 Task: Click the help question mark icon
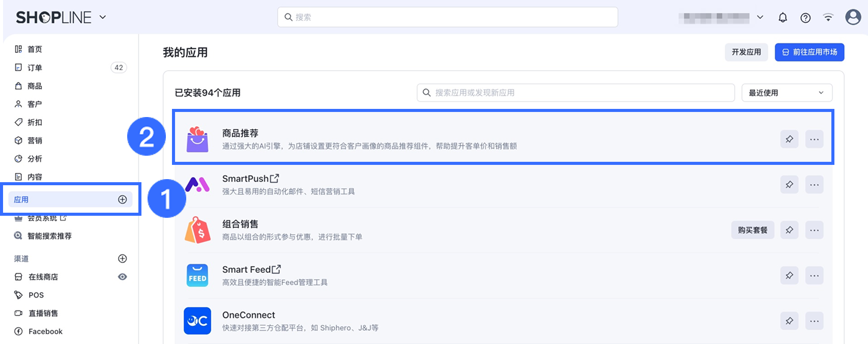coord(805,18)
